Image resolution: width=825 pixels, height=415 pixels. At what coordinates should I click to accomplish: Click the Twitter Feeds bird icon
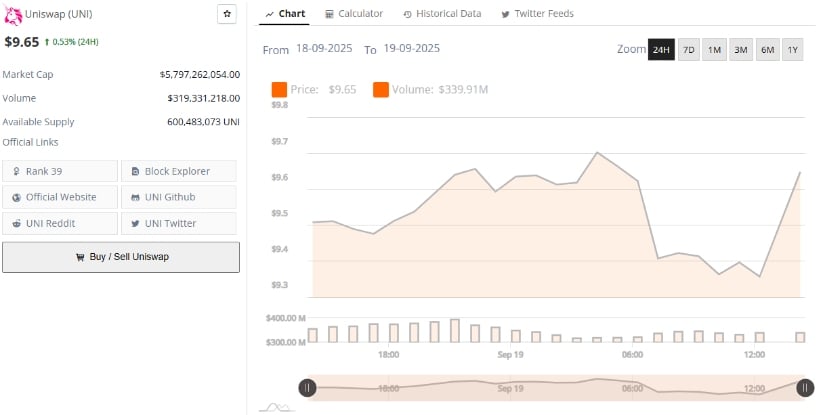tap(505, 15)
